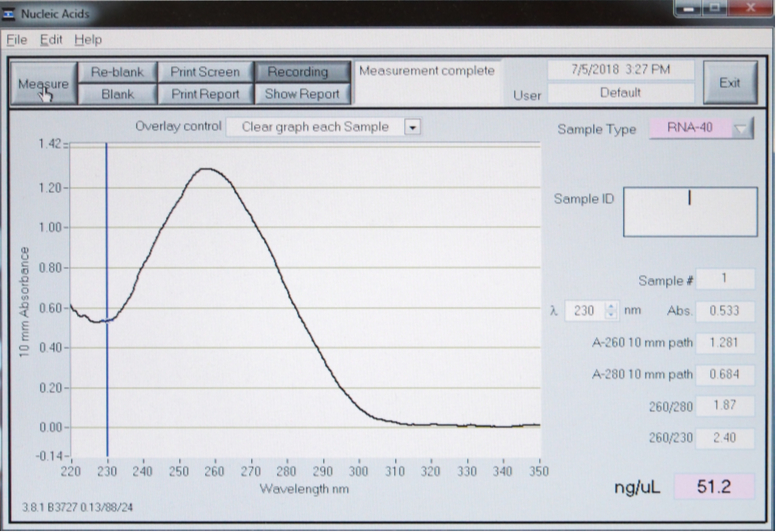Exit the Nucleic Acids module
776x532 pixels.
pos(730,83)
